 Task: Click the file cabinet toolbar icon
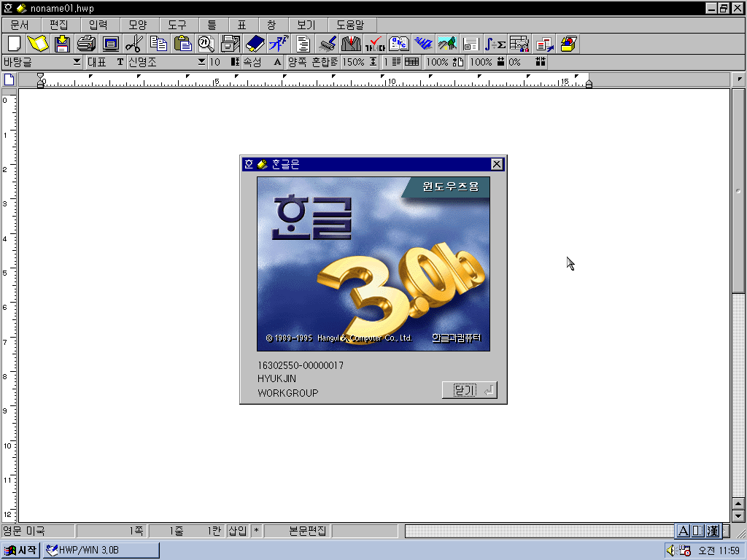(231, 44)
